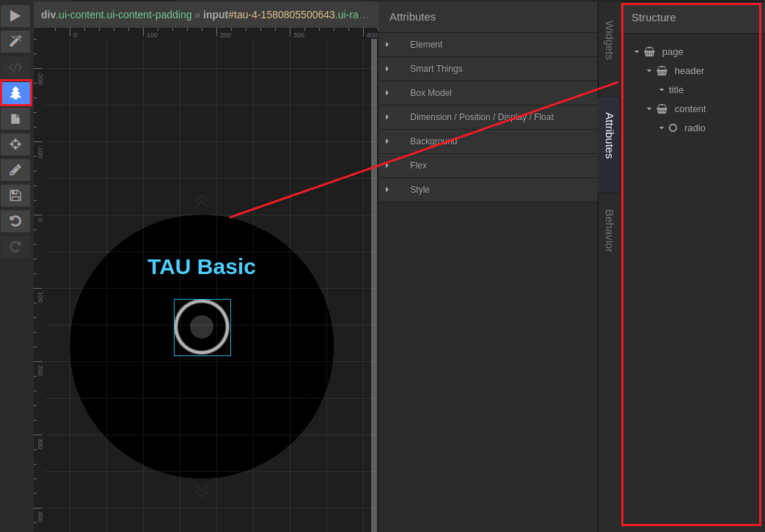The height and width of the screenshot is (532, 765).
Task: Click the Undo toolbar icon
Action: [15, 221]
